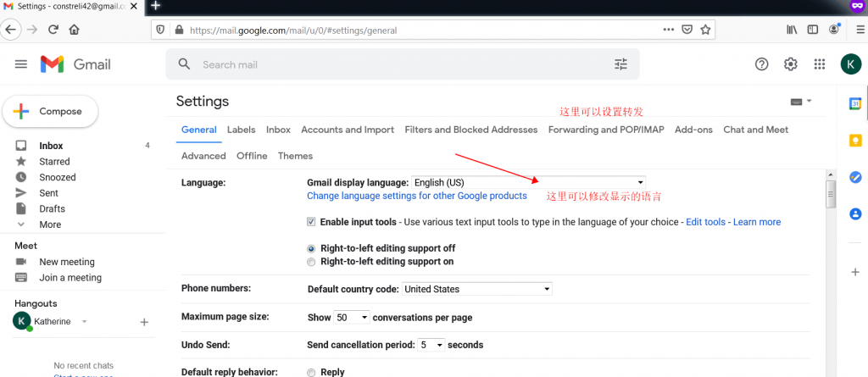The height and width of the screenshot is (377, 868).
Task: Open the Google apps grid
Action: pos(820,64)
